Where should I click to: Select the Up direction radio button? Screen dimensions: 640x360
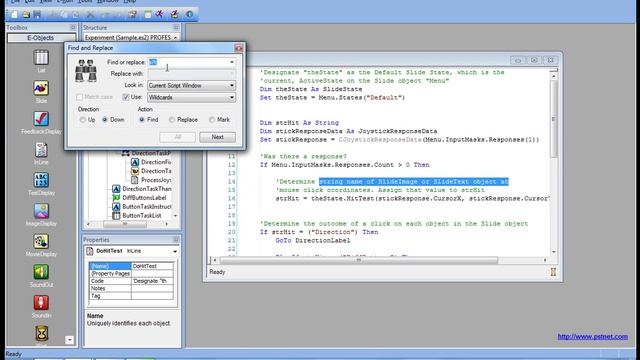pyautogui.click(x=83, y=120)
